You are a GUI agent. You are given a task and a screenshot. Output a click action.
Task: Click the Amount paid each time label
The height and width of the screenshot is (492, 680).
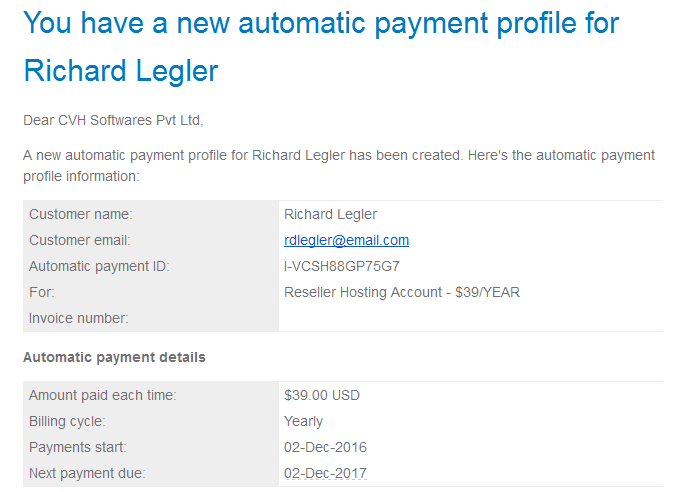click(103, 396)
